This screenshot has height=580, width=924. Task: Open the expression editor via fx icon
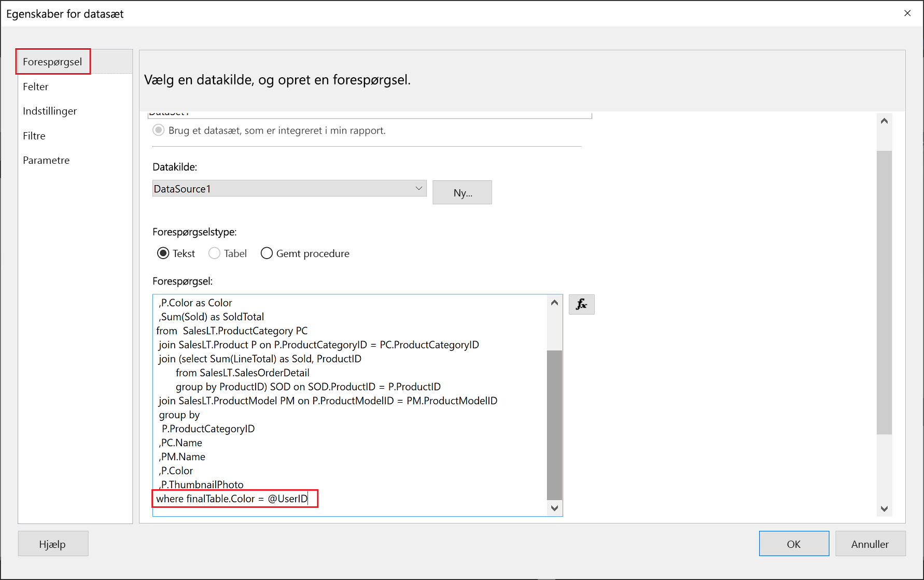point(581,304)
